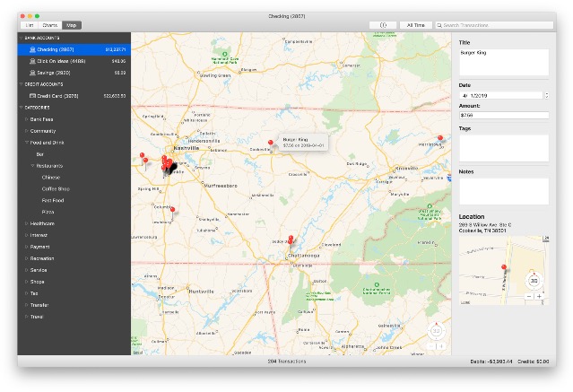This screenshot has width=573, height=392.
Task: Click the red pin near Morristown
Action: pyautogui.click(x=440, y=138)
